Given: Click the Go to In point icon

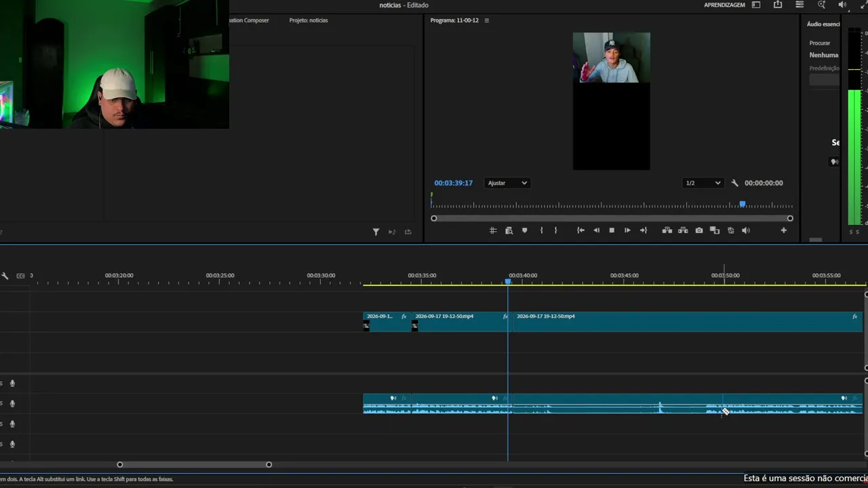Looking at the screenshot, I should click(x=580, y=230).
